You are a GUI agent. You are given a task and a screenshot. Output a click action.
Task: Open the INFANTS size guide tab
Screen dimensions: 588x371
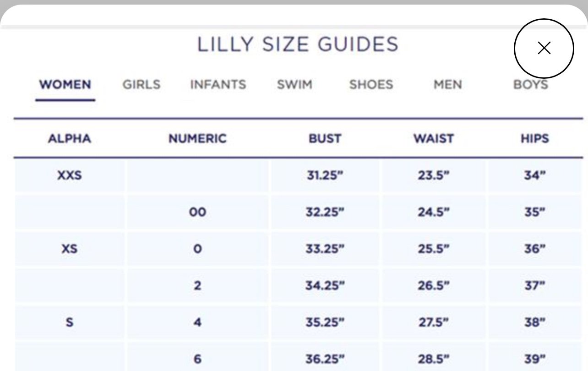click(x=218, y=85)
